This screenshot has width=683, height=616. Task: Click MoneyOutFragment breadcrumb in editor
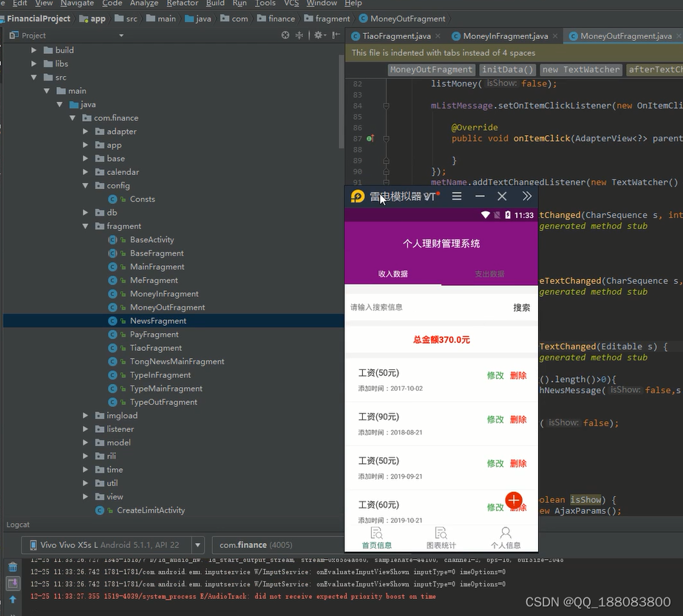click(x=431, y=69)
